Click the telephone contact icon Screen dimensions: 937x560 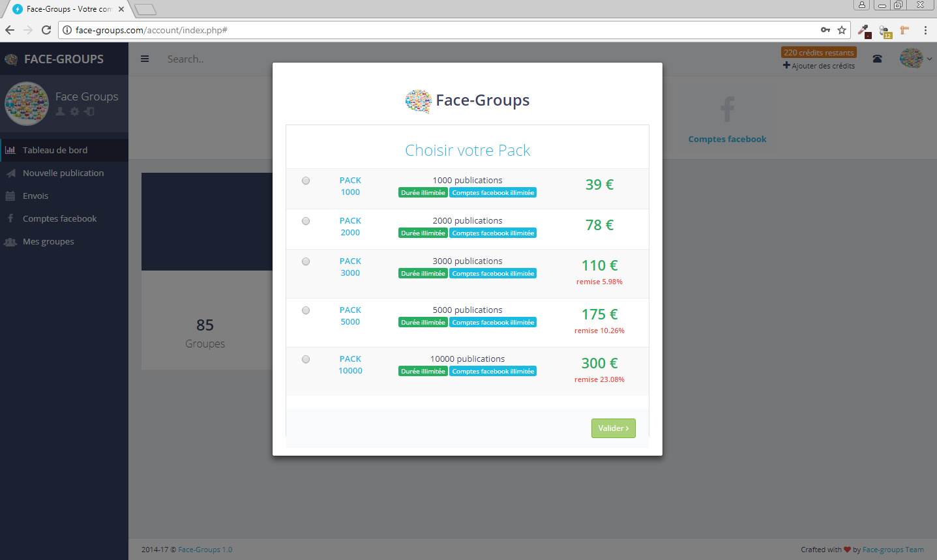(x=877, y=59)
